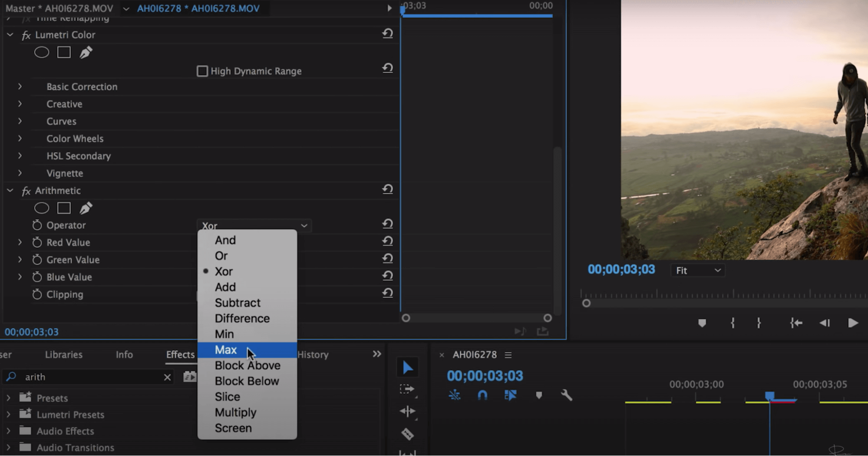This screenshot has width=868, height=456.
Task: Expand the Lumetri Presets folder
Action: (8, 415)
